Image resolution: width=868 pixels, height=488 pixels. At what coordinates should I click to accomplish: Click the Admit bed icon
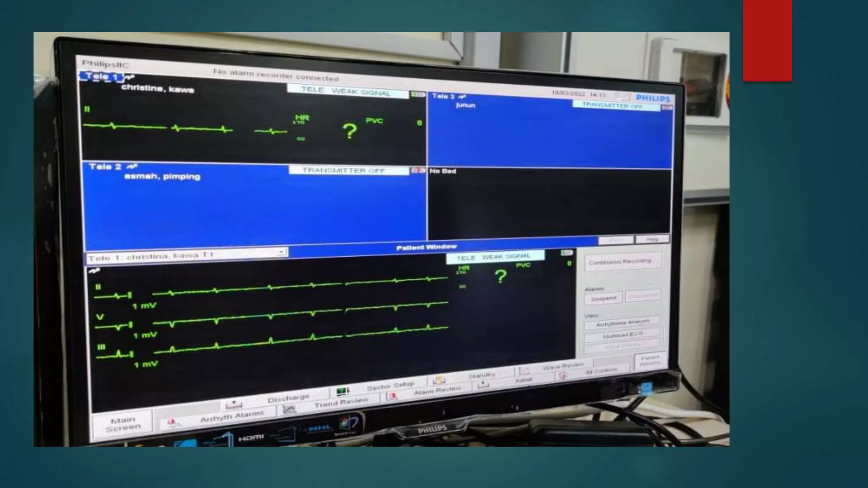(483, 385)
